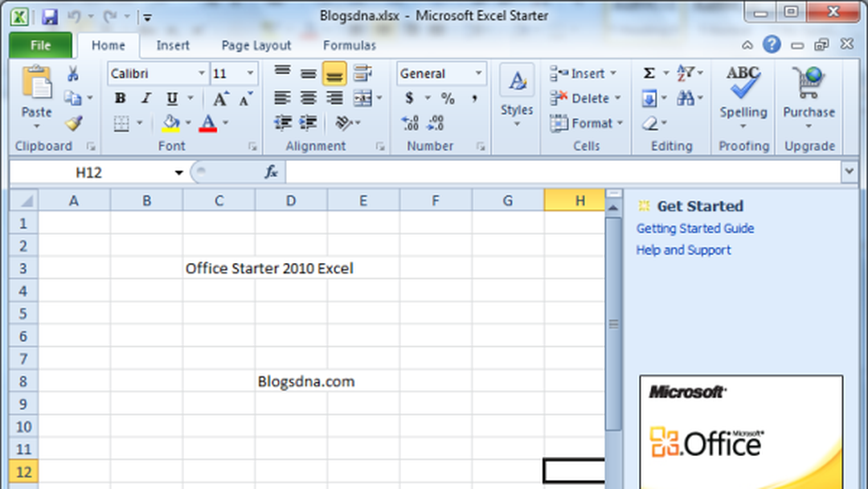Set Top Align for cells
This screenshot has height=489, width=868.
282,73
